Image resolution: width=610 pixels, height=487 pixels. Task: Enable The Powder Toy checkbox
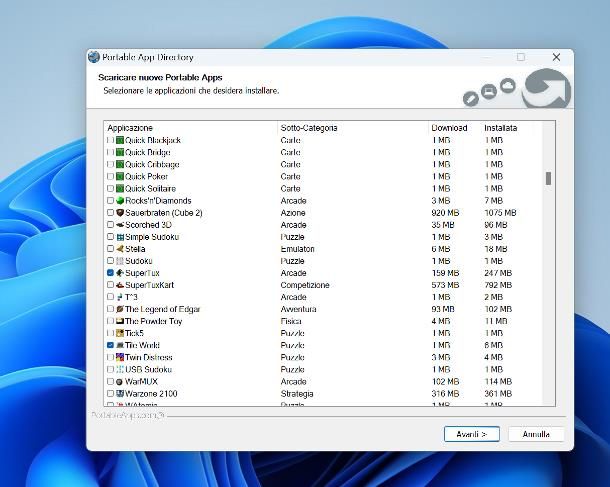[x=110, y=321]
